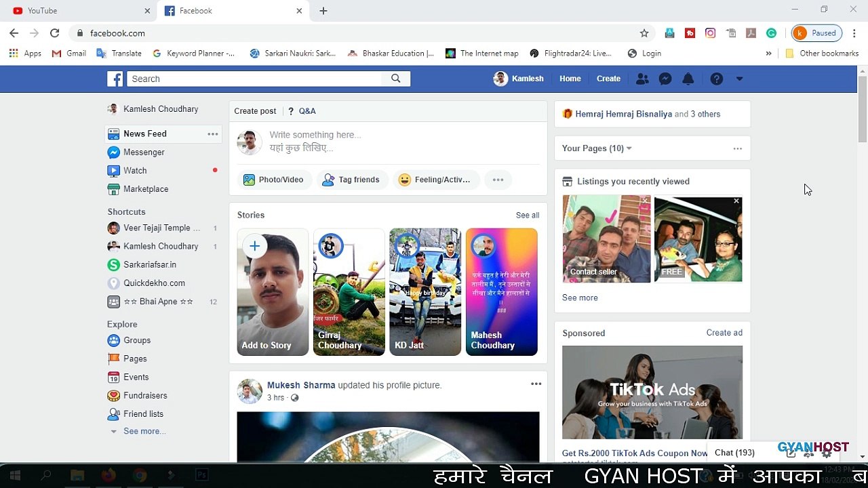Open a new browser tab

(x=323, y=11)
